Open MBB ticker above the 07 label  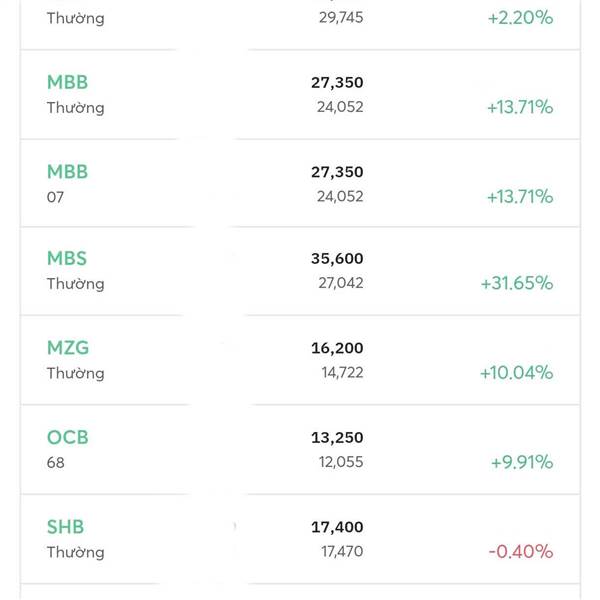[x=67, y=171]
